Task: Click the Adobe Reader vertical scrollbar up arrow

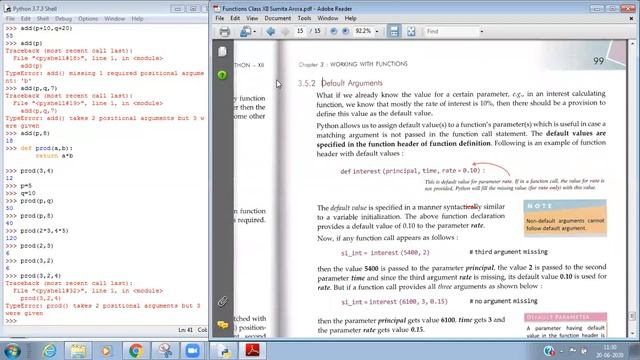Action: point(632,43)
